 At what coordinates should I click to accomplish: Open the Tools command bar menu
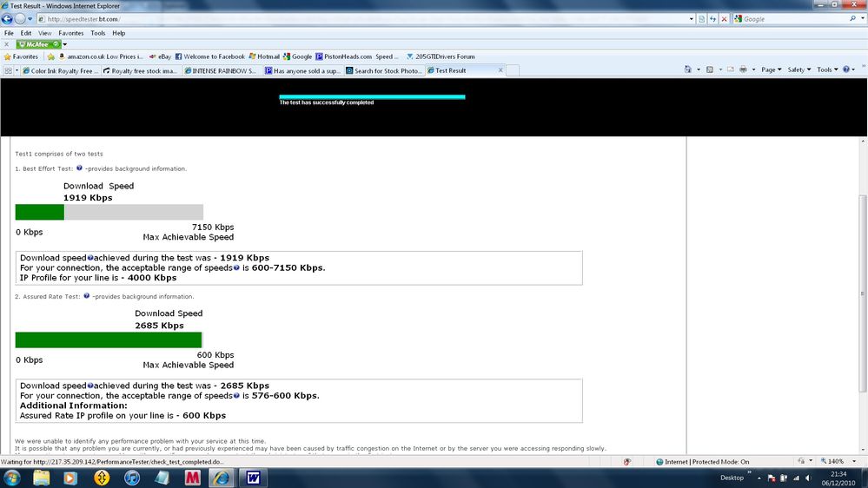[x=827, y=69]
